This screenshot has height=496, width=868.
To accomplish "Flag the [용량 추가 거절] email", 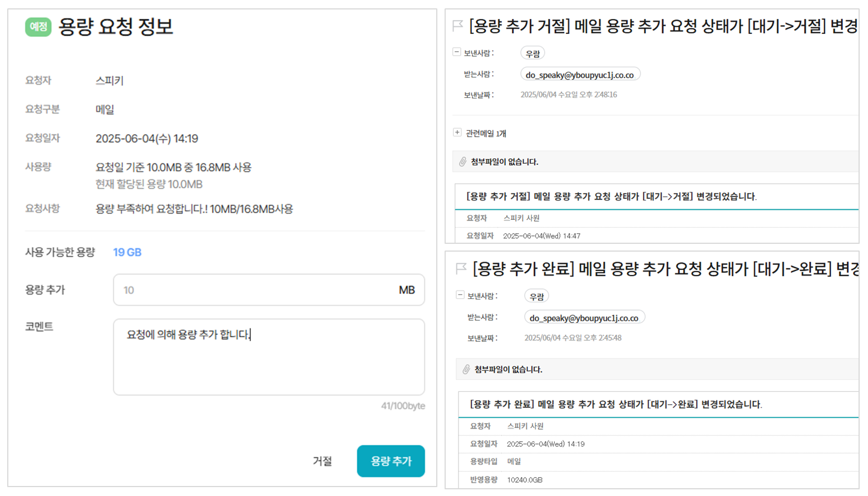I will 457,26.
